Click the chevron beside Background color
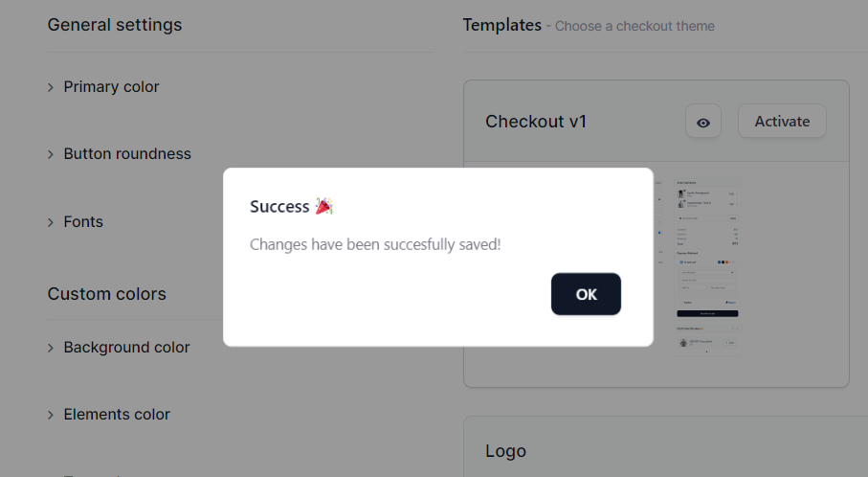Viewport: 868px width, 477px height. point(51,348)
